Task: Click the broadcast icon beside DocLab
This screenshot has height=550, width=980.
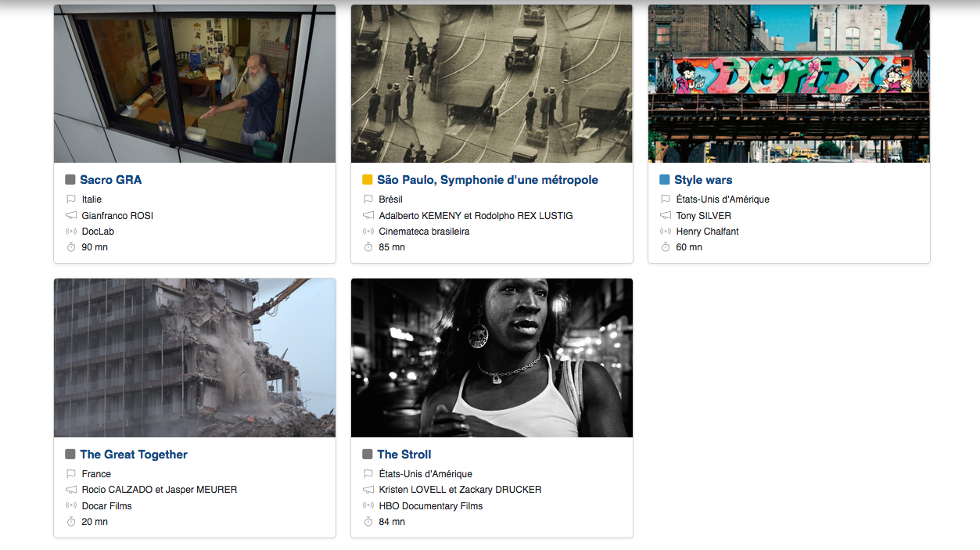Action: 71,232
